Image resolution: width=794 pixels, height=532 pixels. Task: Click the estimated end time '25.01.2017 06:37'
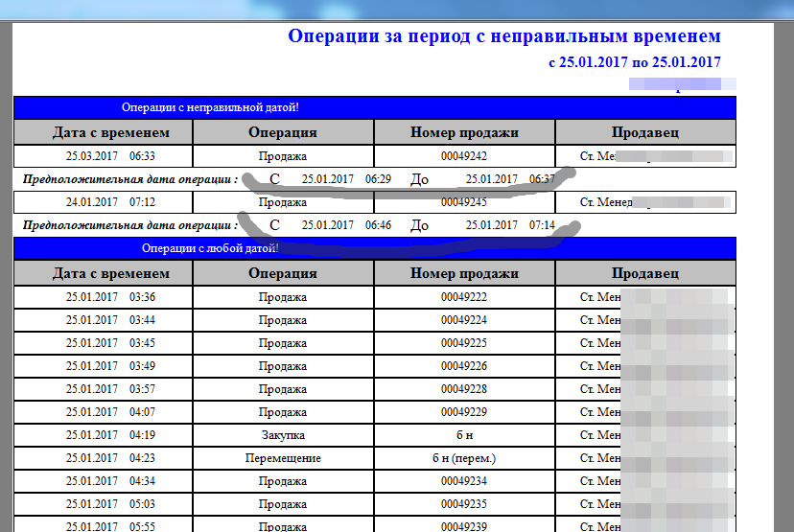coord(510,179)
